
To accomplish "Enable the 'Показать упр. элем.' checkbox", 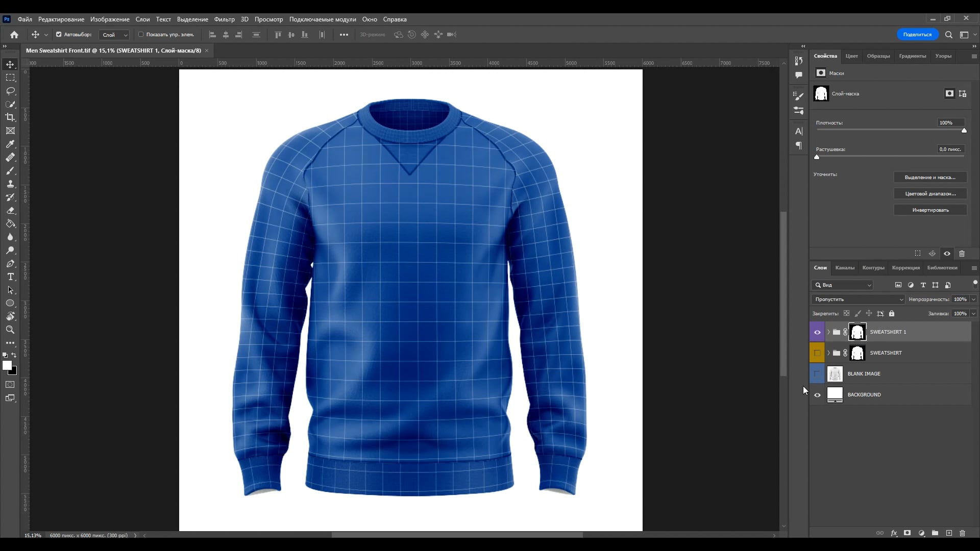I will pyautogui.click(x=141, y=35).
